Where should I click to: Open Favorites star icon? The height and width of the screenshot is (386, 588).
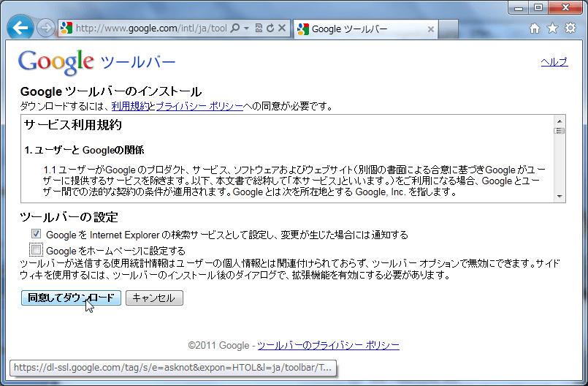pos(552,29)
